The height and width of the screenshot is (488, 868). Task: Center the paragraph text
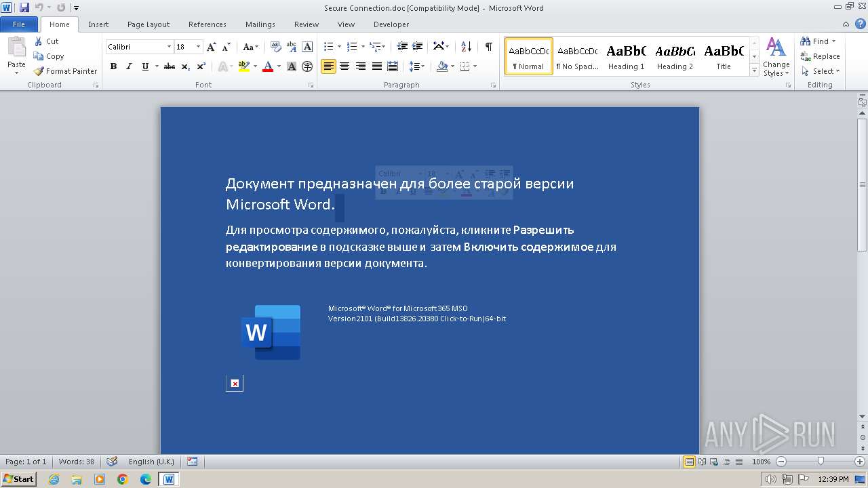tap(344, 66)
